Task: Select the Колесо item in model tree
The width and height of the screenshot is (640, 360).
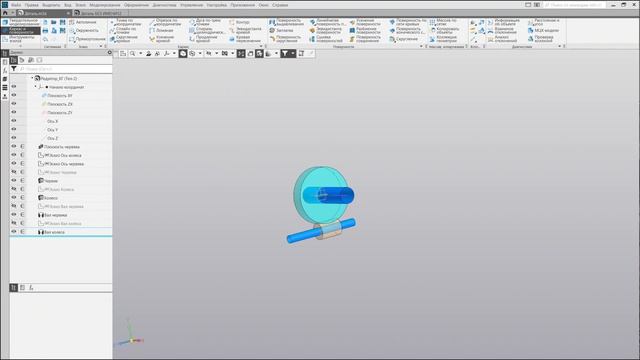Action: [51, 198]
